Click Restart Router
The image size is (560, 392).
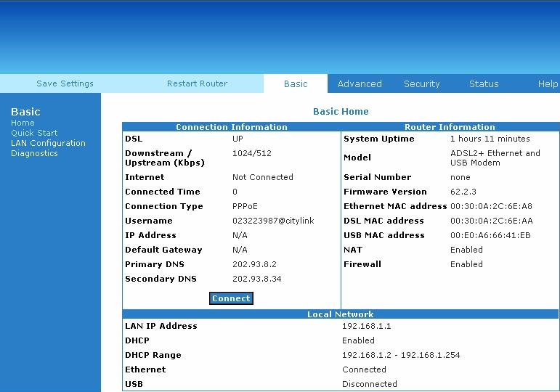pos(197,83)
